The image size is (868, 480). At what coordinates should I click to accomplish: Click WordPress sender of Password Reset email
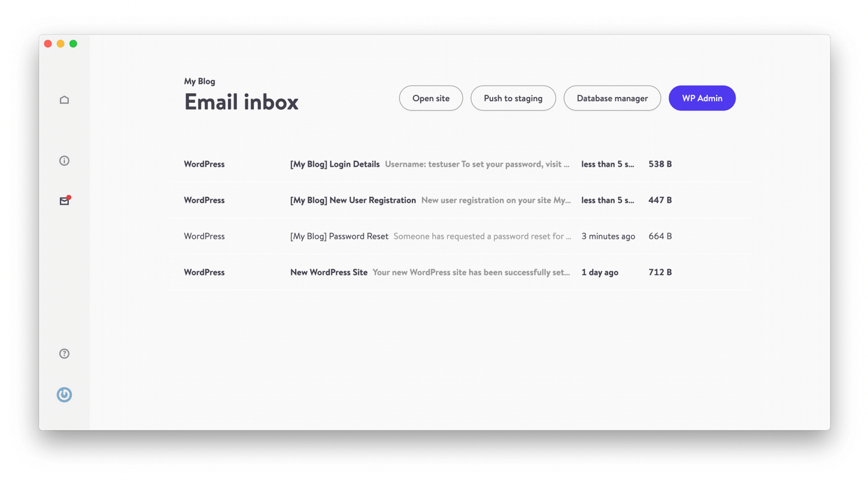point(204,236)
